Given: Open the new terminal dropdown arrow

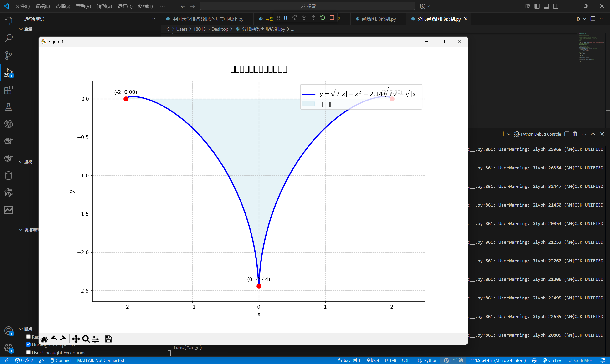Looking at the screenshot, I should coord(509,134).
